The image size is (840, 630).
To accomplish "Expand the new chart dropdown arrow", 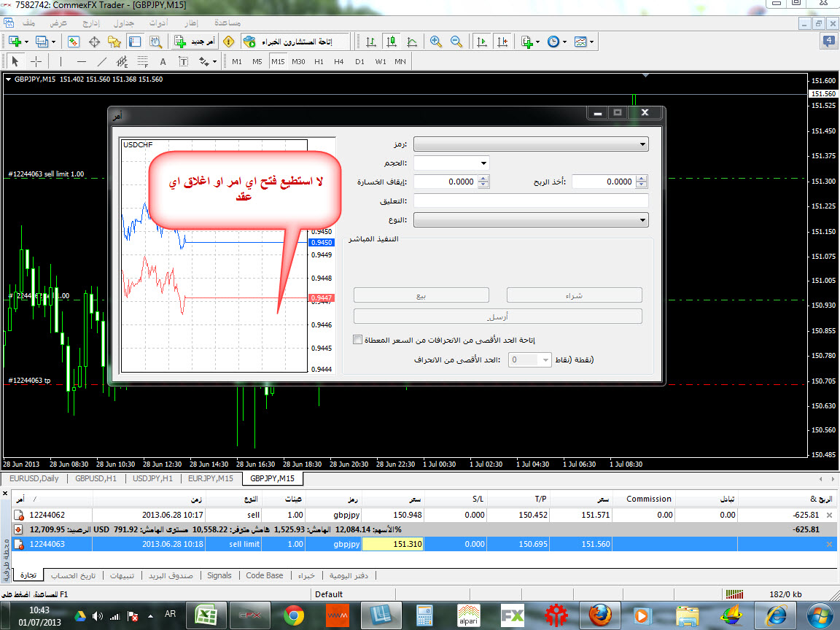I will pos(26,42).
